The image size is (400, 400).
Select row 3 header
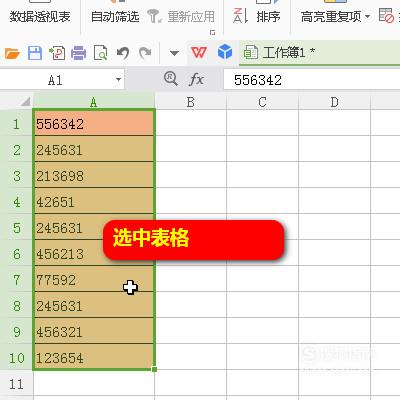click(x=16, y=176)
